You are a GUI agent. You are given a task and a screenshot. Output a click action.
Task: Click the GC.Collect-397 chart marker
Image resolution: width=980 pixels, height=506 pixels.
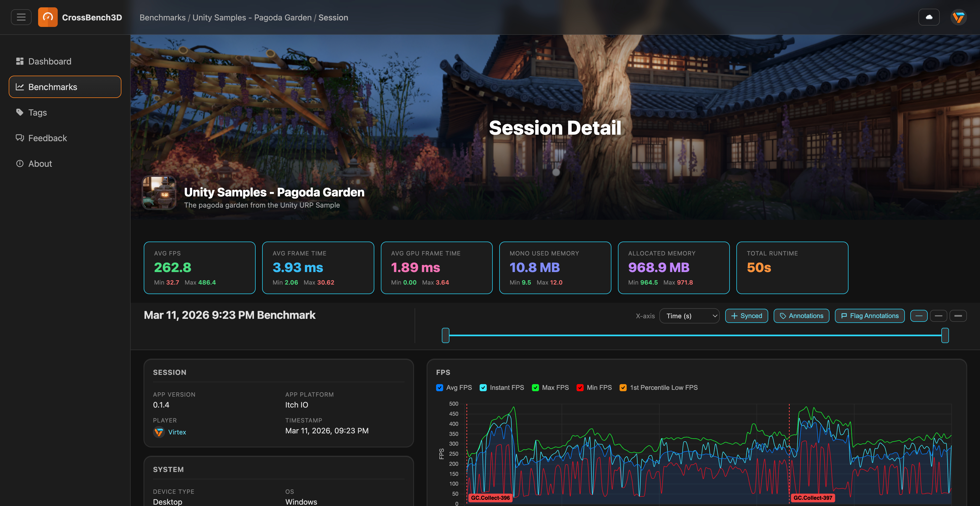[x=813, y=498]
